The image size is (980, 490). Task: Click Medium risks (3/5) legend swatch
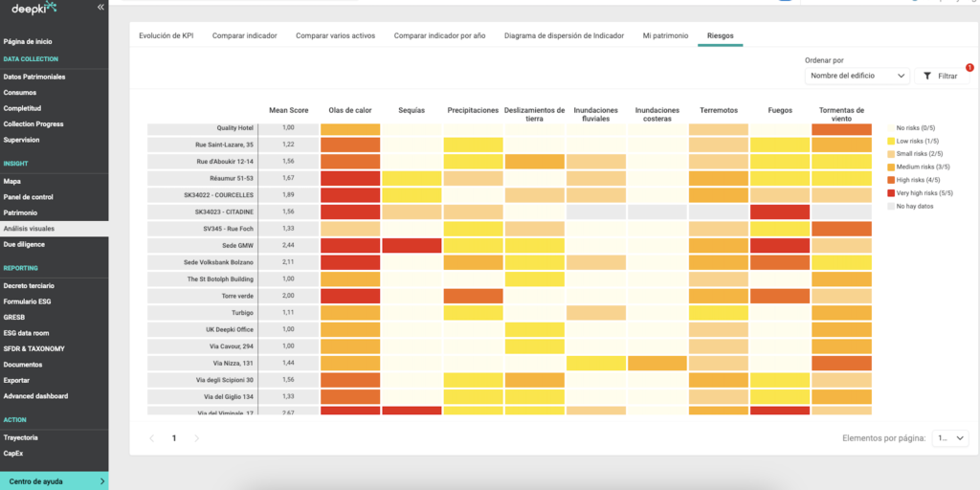890,167
